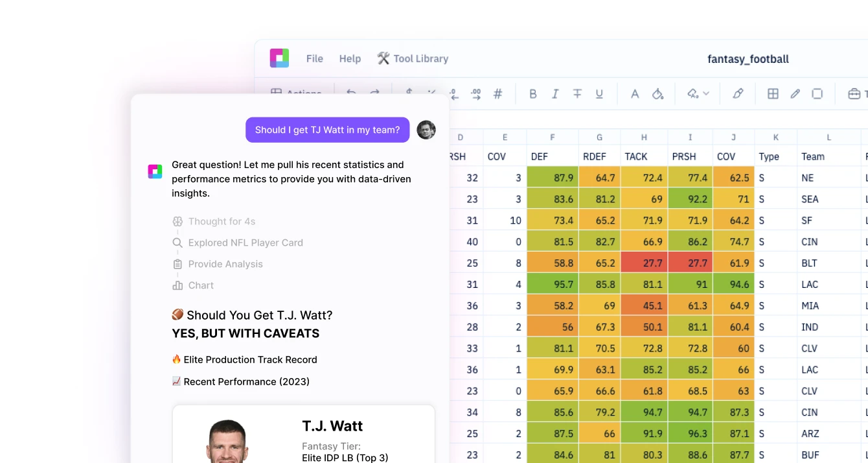868x463 pixels.
Task: Click the Tool Library wrench icon
Action: (383, 58)
